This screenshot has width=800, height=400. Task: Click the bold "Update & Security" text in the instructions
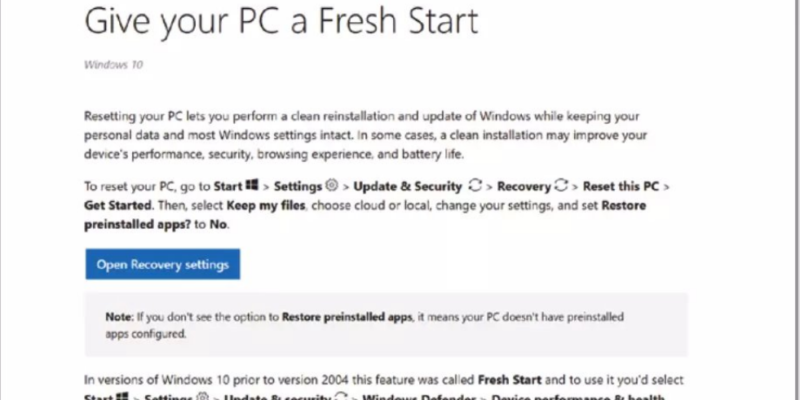pyautogui.click(x=410, y=186)
